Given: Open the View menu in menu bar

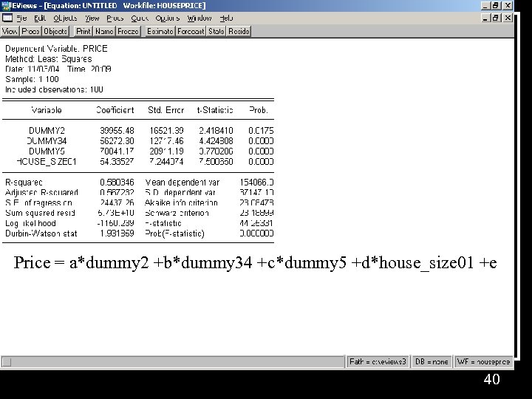Looking at the screenshot, I should [92, 18].
